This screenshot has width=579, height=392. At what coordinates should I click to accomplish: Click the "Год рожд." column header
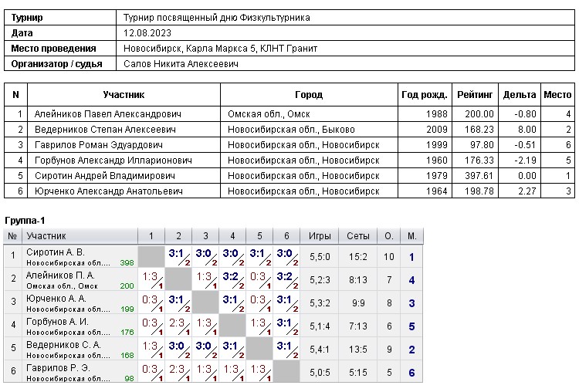click(424, 95)
